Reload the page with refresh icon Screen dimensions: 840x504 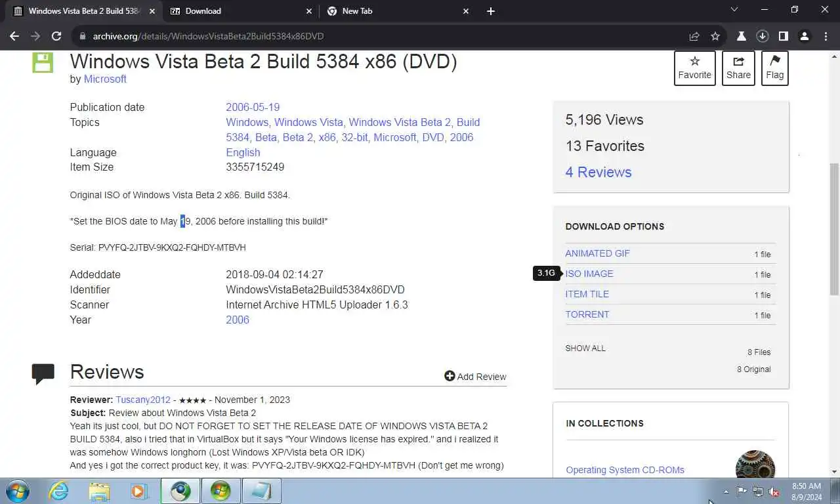(56, 36)
